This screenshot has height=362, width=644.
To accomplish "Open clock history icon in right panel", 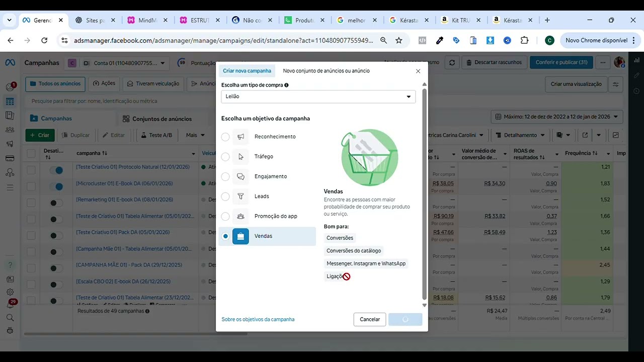I will [x=636, y=91].
